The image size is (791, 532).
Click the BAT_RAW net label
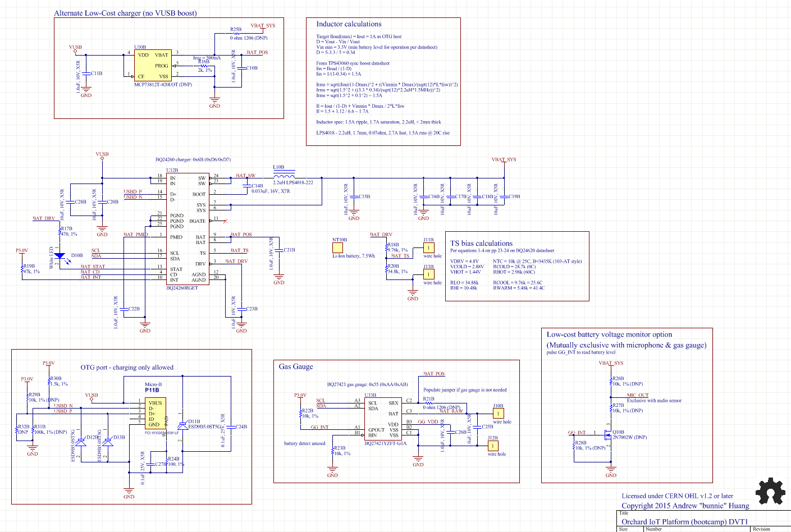[451, 411]
